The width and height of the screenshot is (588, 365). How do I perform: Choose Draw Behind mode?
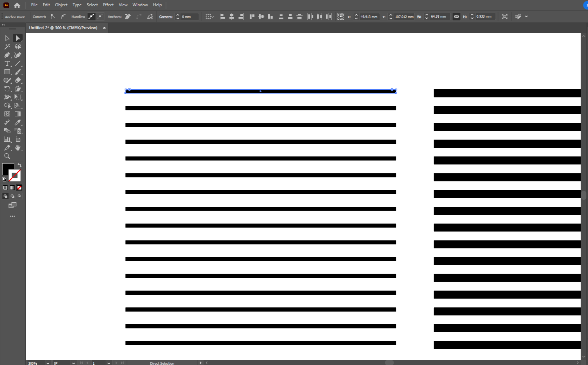(12, 196)
